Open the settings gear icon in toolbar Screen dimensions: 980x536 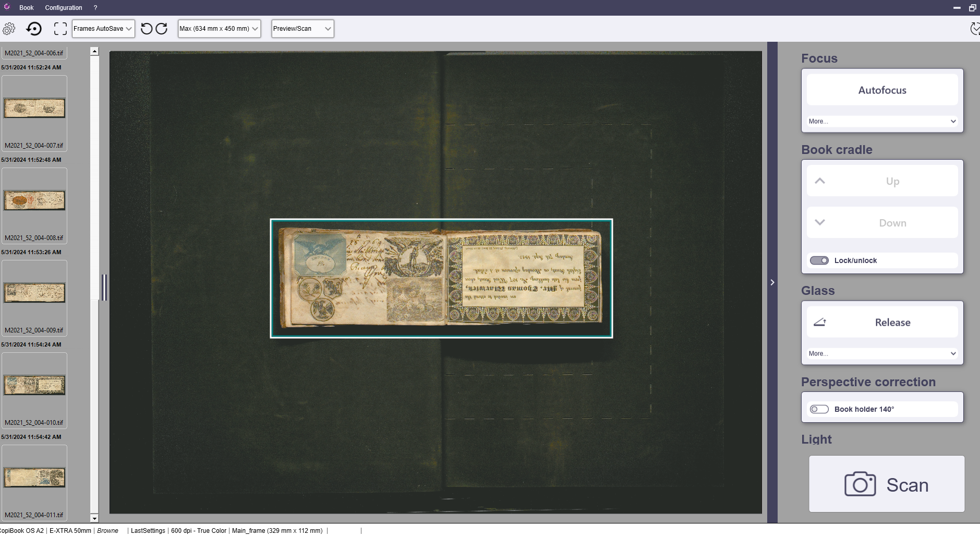click(x=9, y=29)
